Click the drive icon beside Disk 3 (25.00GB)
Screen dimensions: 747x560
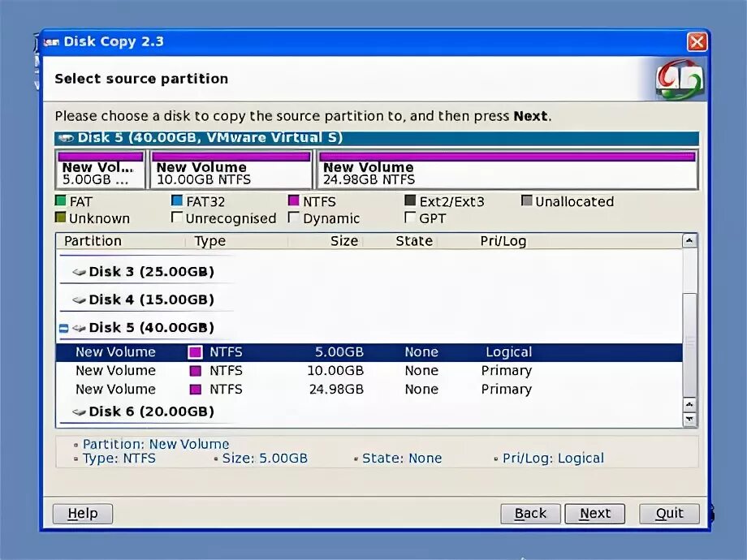[79, 272]
